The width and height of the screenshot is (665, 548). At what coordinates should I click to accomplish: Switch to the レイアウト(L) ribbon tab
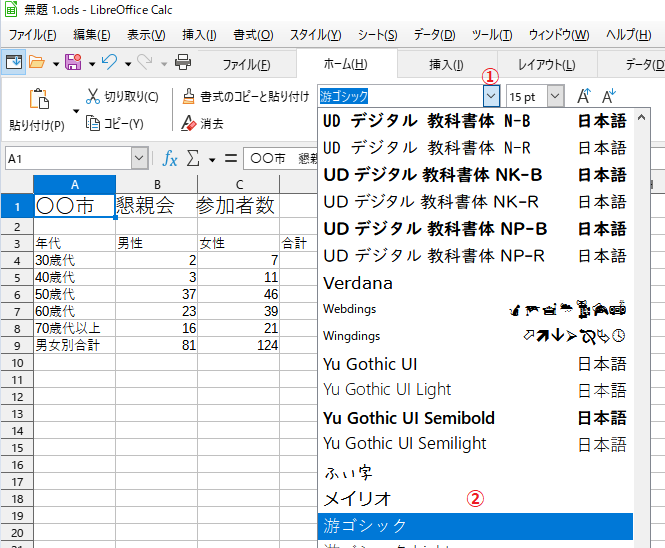[x=547, y=64]
